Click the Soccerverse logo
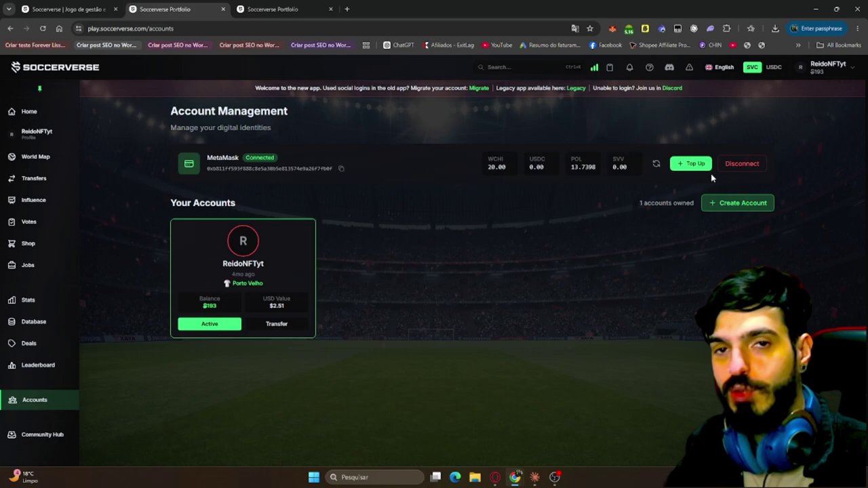 55,67
